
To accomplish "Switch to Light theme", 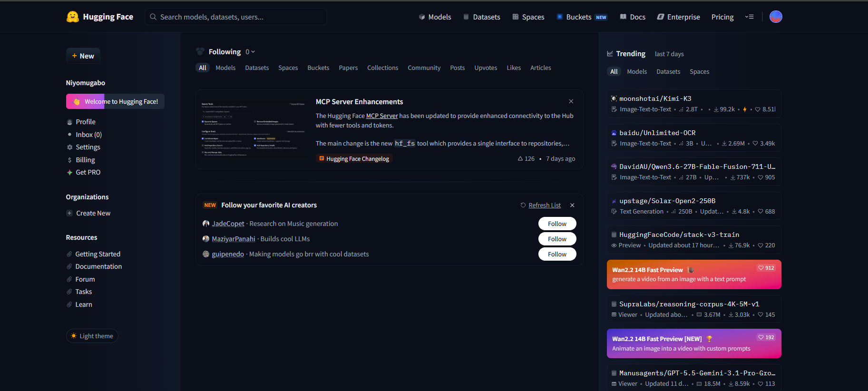I will (92, 336).
